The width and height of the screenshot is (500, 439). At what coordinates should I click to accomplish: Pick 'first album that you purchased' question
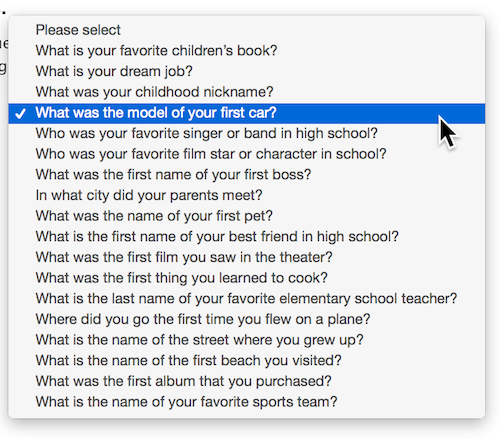(x=247, y=381)
